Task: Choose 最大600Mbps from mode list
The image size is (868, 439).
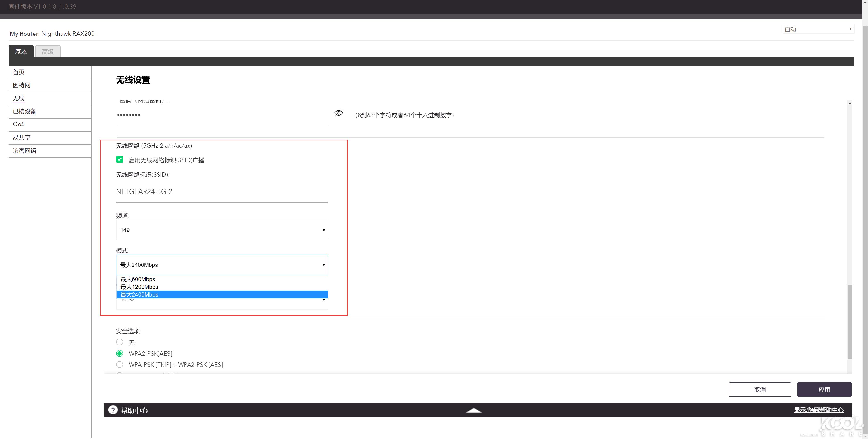Action: pos(138,279)
